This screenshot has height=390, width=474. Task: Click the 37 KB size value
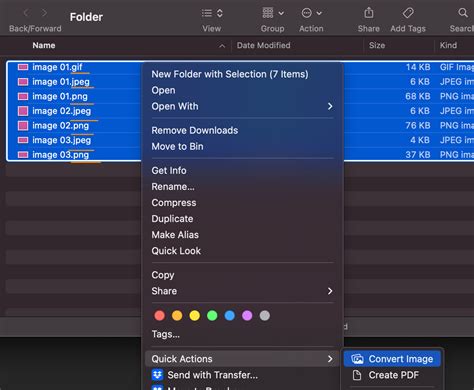418,155
